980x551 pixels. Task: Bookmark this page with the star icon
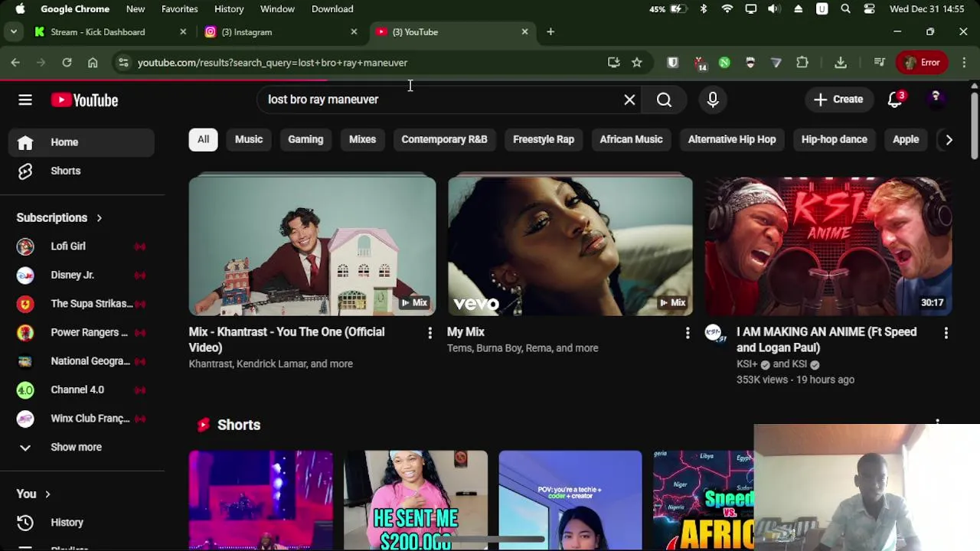tap(637, 63)
